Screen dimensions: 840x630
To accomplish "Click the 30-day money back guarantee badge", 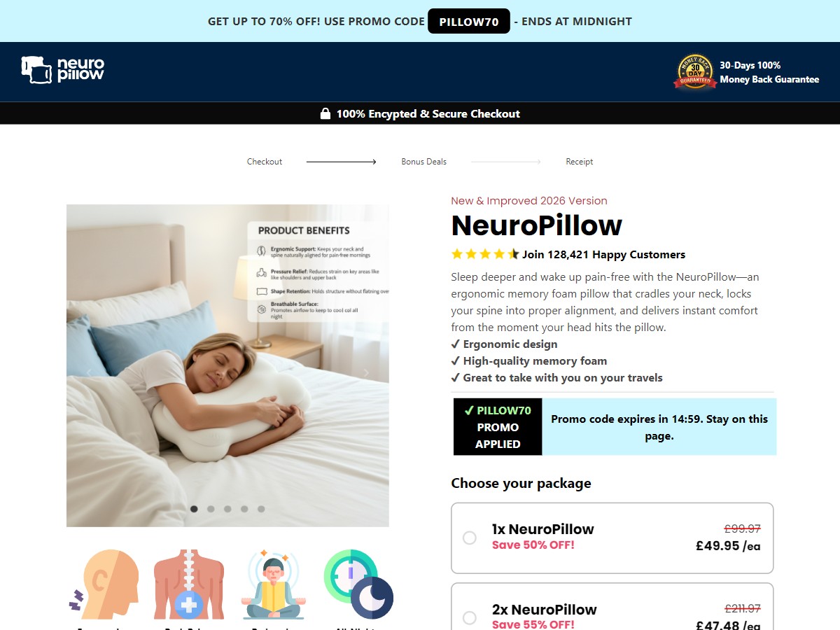I will 694,72.
